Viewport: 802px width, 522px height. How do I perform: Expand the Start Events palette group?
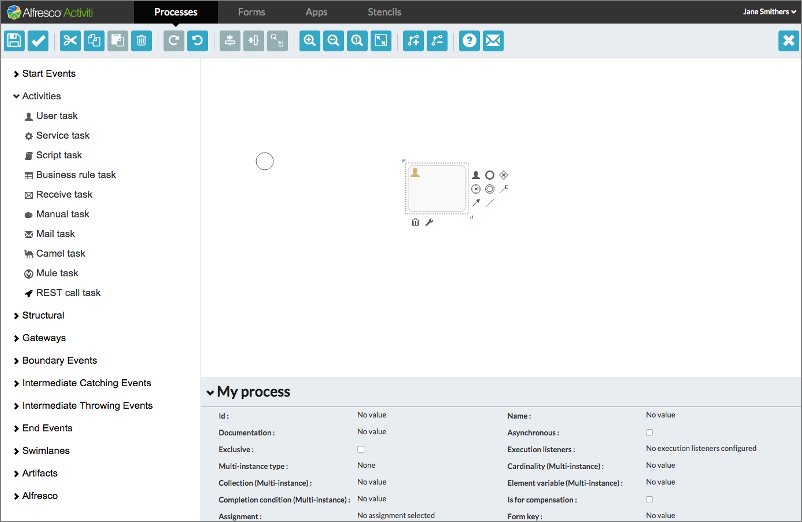(44, 74)
